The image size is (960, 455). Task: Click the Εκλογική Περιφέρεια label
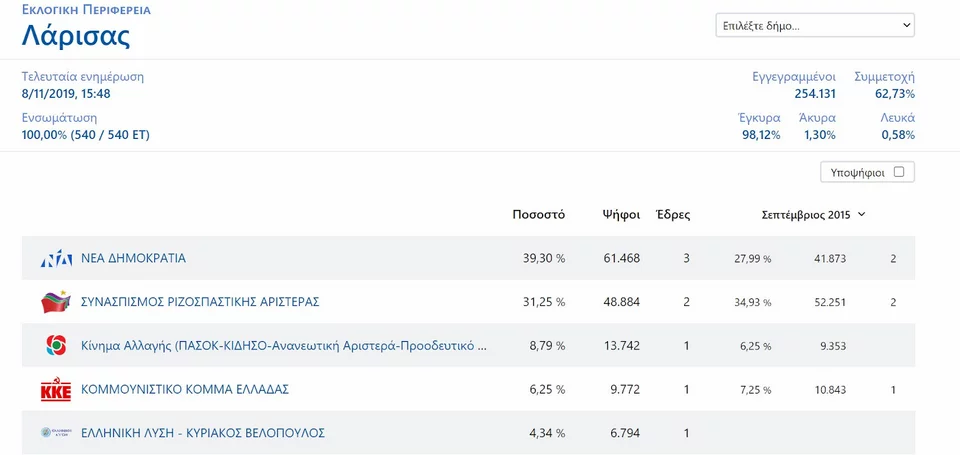[x=86, y=10]
